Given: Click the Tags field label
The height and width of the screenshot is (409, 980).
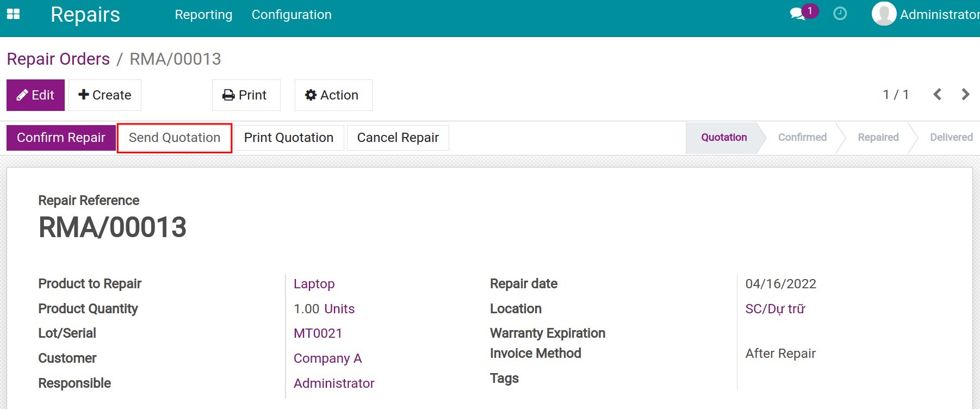Looking at the screenshot, I should coord(504,379).
